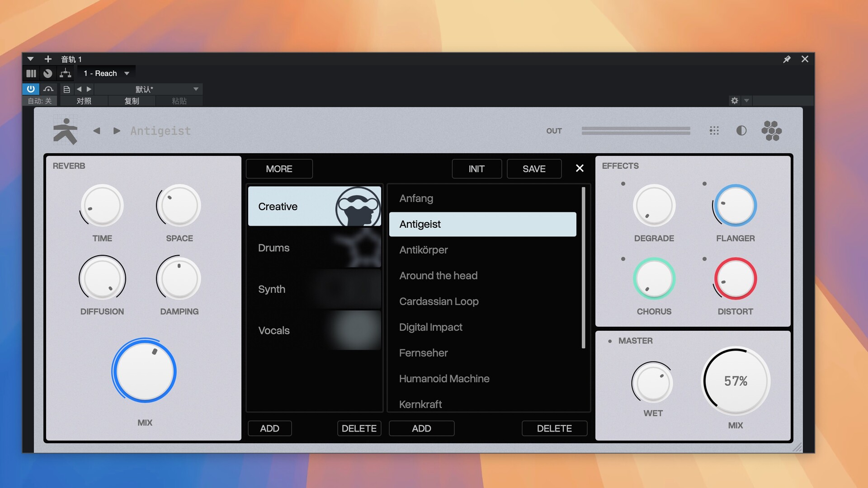Click the preset list scrollbar
The width and height of the screenshot is (868, 488).
(x=583, y=267)
